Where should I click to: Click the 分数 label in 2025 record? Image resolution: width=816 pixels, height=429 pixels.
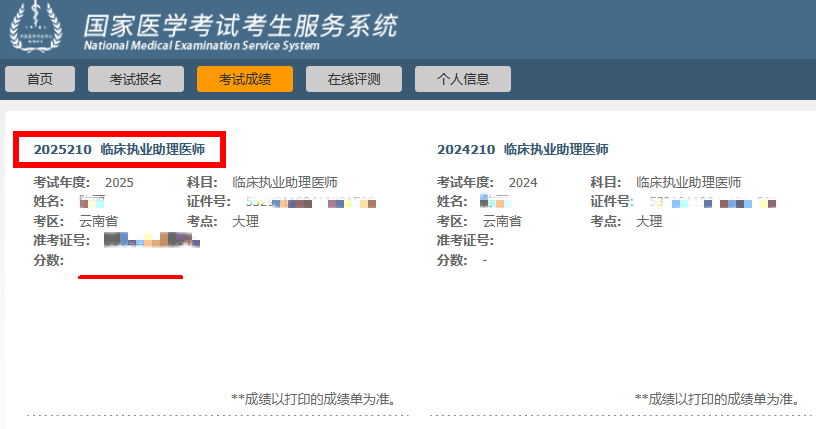[49, 260]
